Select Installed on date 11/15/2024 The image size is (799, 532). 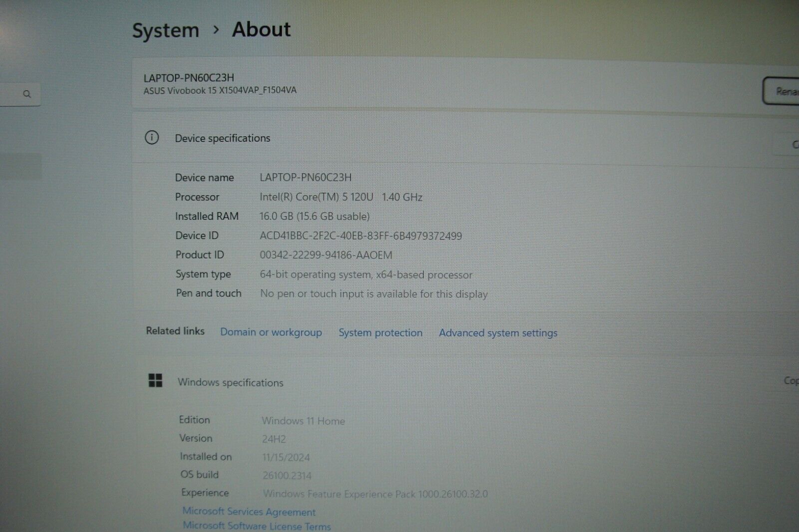[x=286, y=457]
